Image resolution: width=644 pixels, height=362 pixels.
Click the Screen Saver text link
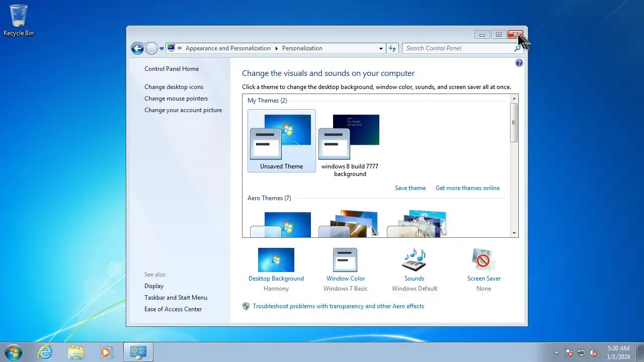point(484,279)
